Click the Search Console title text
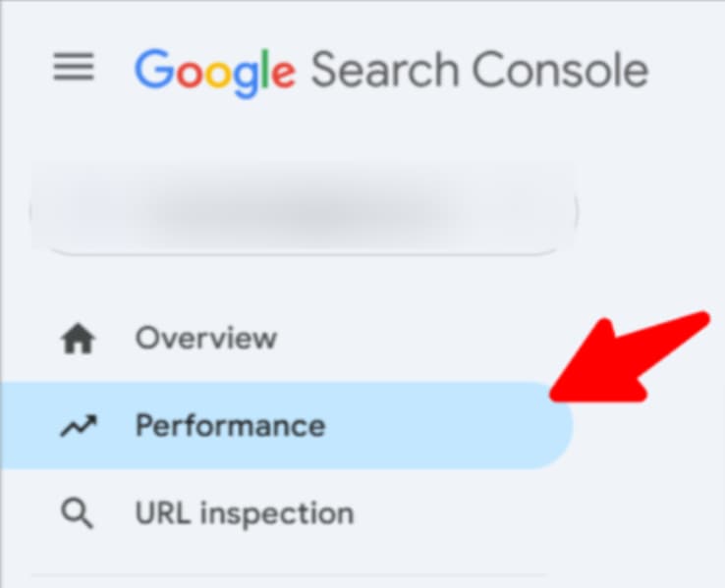Viewport: 725px width, 588px height. pos(479,71)
